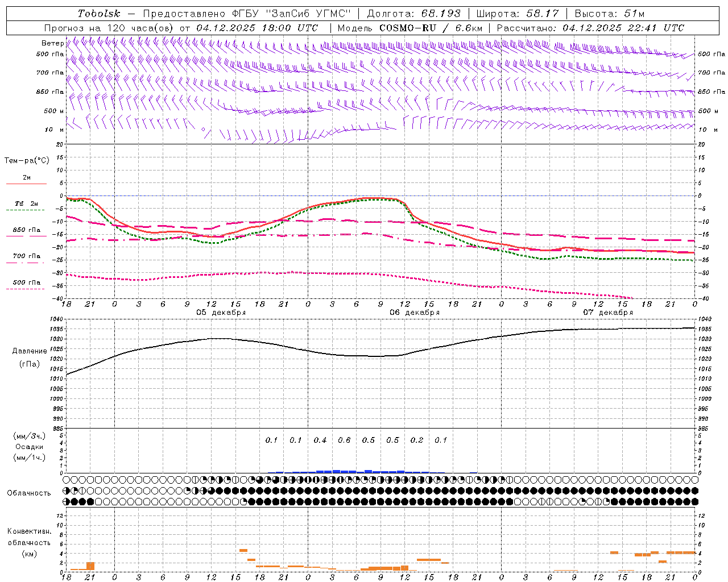Click the right-side '850 гПа' wind level label

click(x=712, y=92)
